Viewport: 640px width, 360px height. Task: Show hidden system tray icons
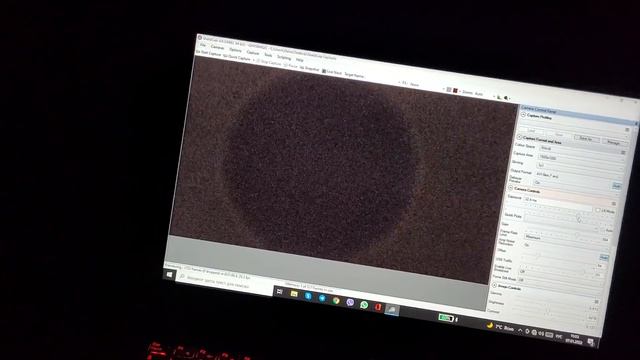[x=520, y=330]
